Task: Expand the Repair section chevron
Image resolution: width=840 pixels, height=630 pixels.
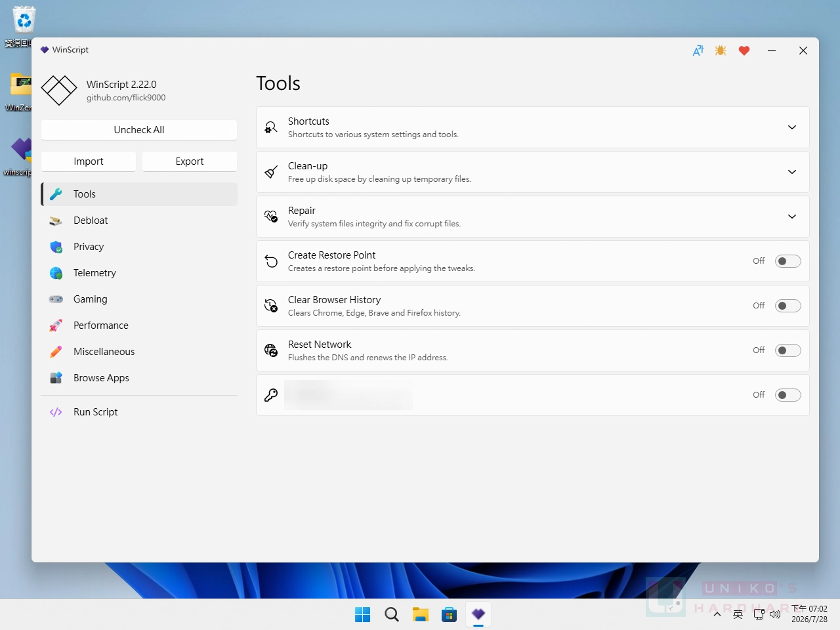Action: pos(792,217)
